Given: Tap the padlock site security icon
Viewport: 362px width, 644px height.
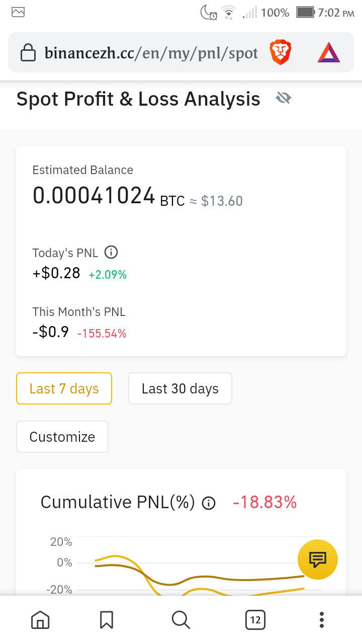Looking at the screenshot, I should pyautogui.click(x=28, y=53).
